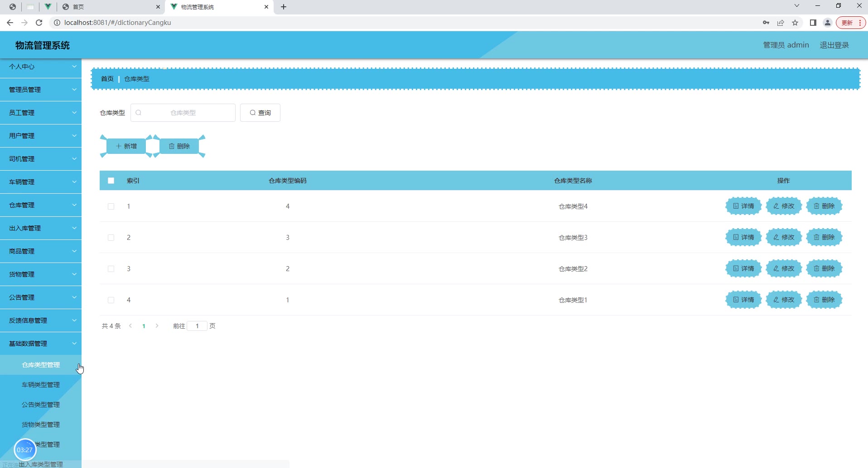Open the browser profile avatar icon
Viewport: 868px width, 468px height.
[828, 23]
